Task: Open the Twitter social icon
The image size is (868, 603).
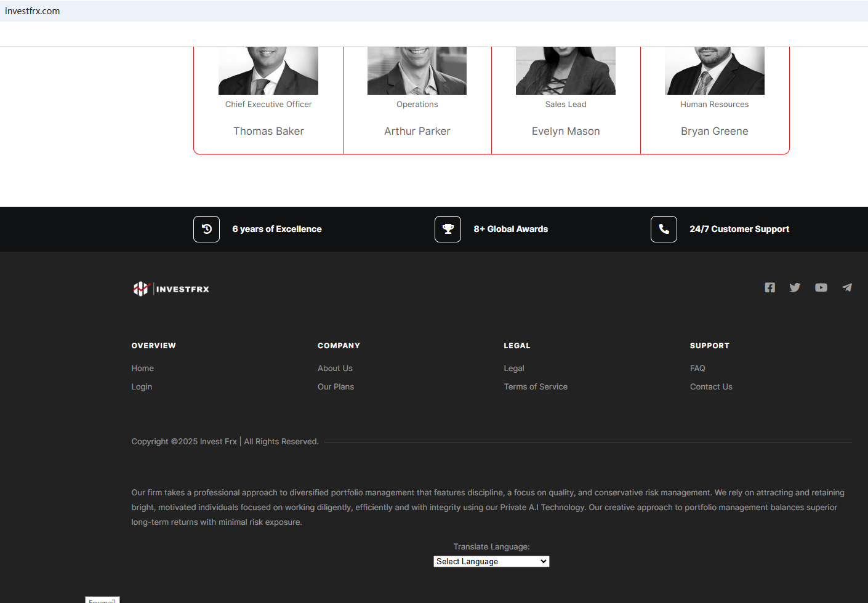Action: (x=795, y=287)
